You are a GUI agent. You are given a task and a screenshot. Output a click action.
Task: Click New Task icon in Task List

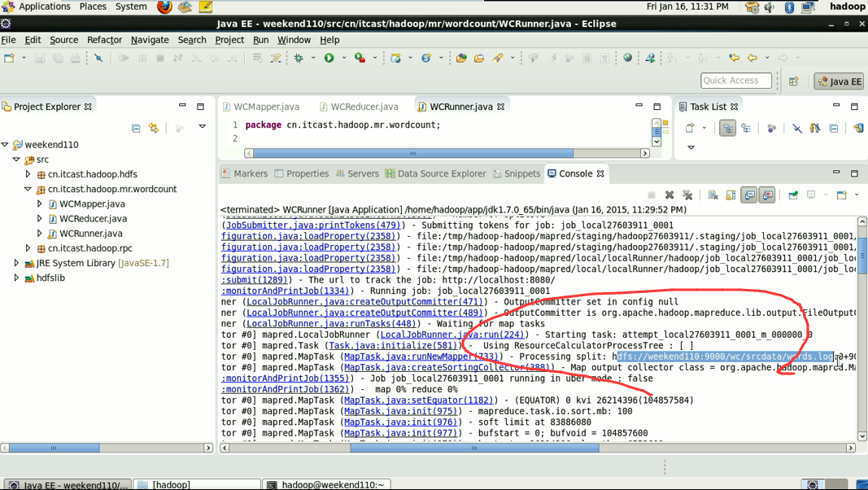[x=690, y=128]
